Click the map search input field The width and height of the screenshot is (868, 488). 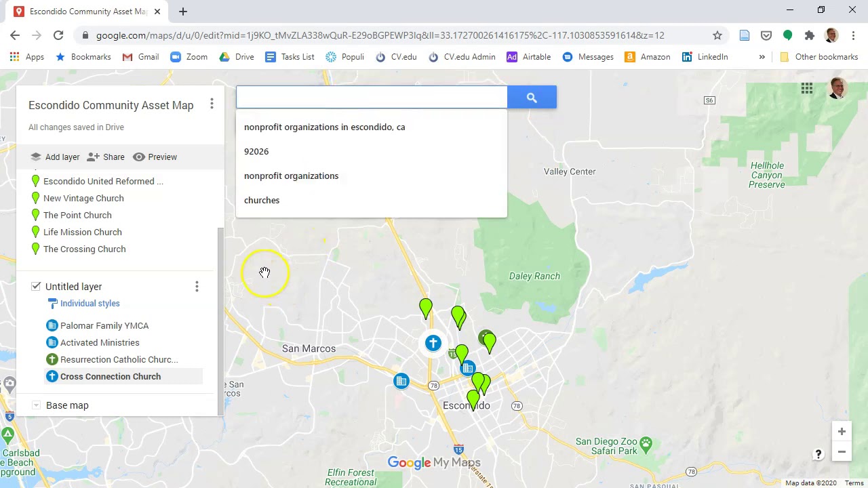[372, 98]
